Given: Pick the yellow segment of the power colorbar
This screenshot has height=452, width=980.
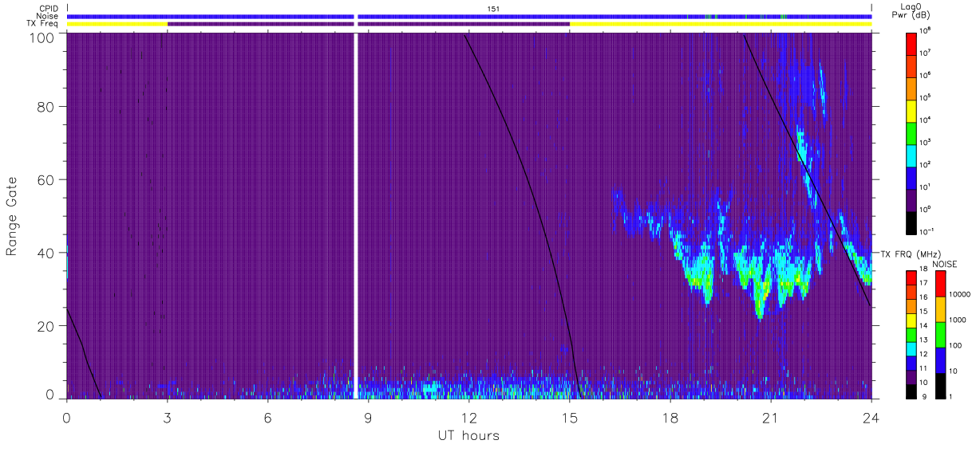Looking at the screenshot, I should [x=912, y=109].
